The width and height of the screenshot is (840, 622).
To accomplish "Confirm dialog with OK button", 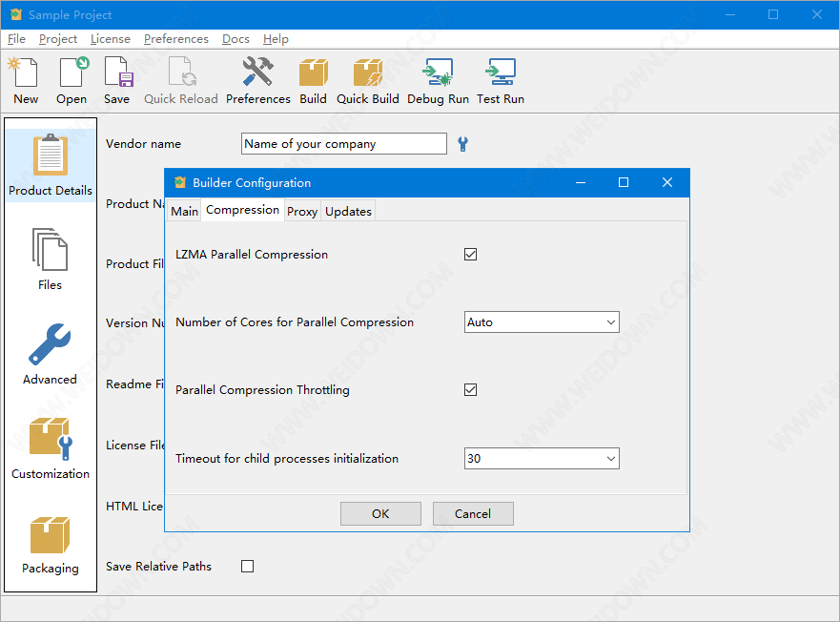I will [x=380, y=513].
